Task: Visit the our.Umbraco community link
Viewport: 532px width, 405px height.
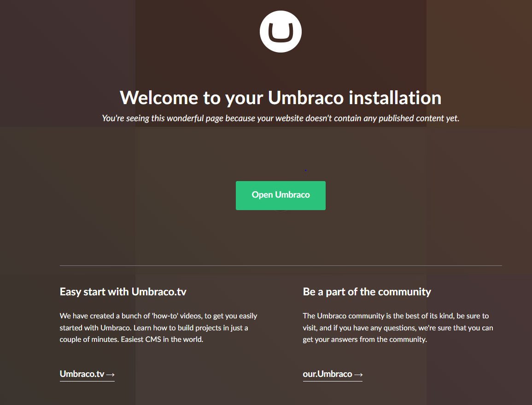Action: click(x=333, y=374)
